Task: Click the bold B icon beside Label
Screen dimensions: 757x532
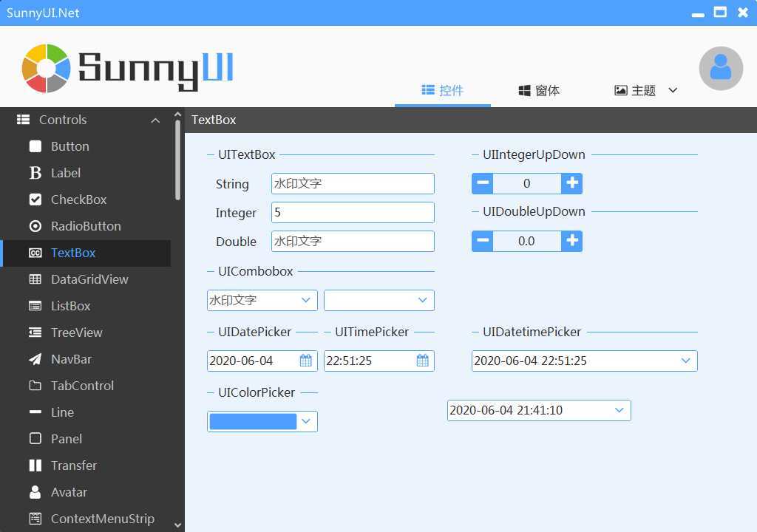Action: pyautogui.click(x=35, y=173)
